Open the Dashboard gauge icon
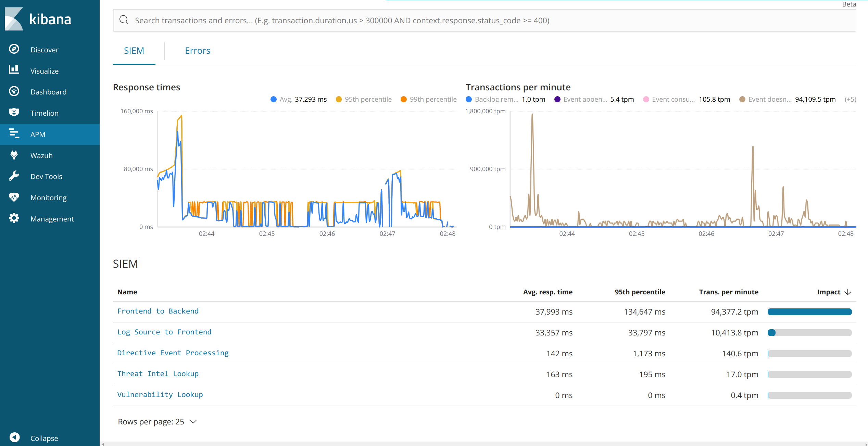The width and height of the screenshot is (868, 446). pyautogui.click(x=14, y=91)
